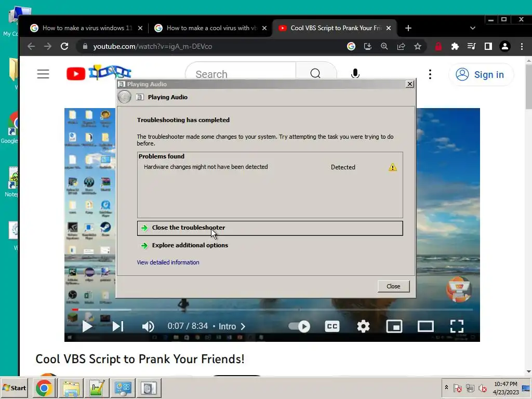Viewport: 532px width, 399px height.
Task: Toggle Chrome side panel
Action: tap(488, 46)
